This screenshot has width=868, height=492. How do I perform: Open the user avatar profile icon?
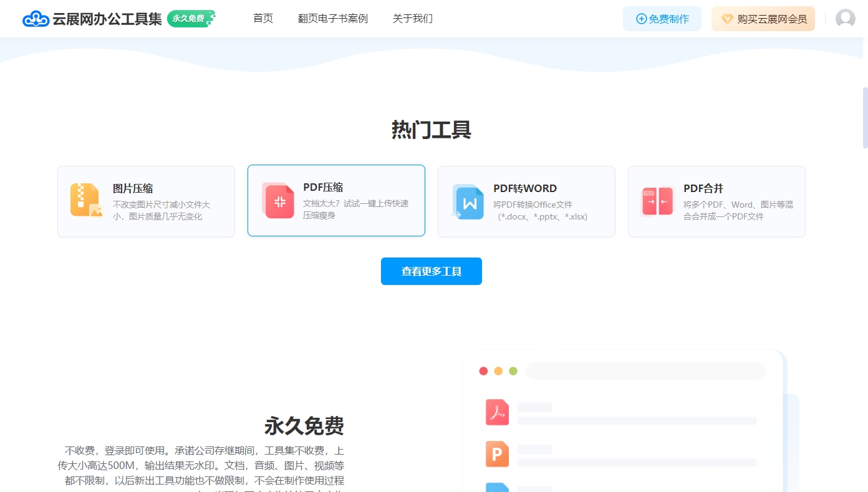tap(845, 19)
